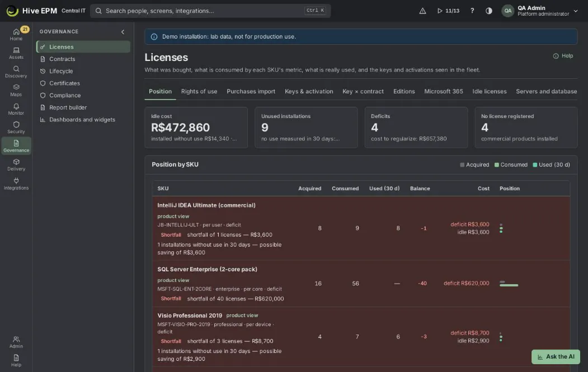This screenshot has height=372, width=588.
Task: Toggle the dark/light theme contrast icon
Action: (x=489, y=11)
